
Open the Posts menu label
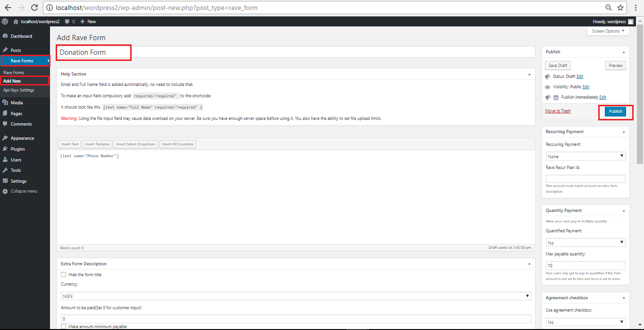16,50
